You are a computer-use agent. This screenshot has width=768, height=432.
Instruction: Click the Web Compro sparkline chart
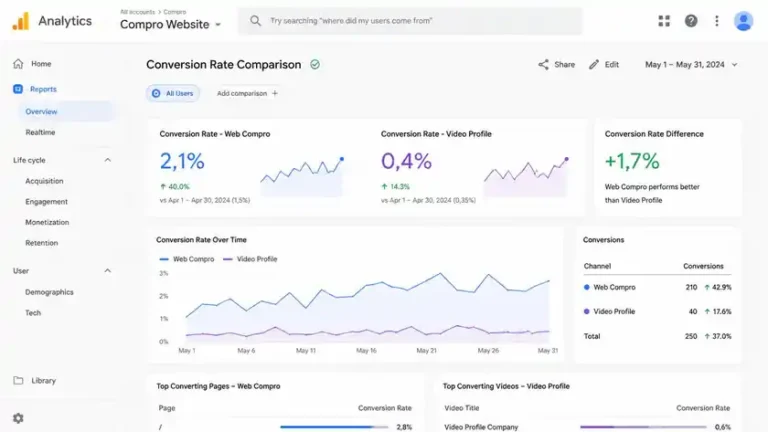(x=302, y=176)
